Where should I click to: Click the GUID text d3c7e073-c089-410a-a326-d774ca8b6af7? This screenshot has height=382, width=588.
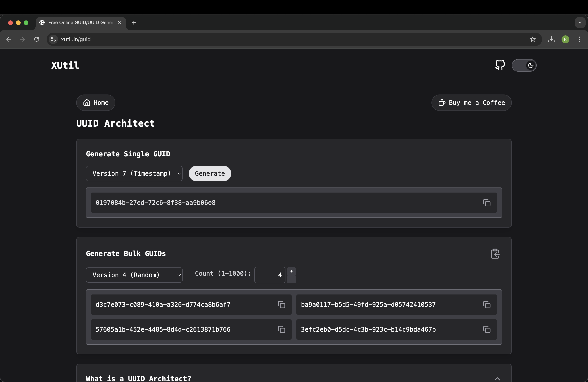pyautogui.click(x=163, y=304)
